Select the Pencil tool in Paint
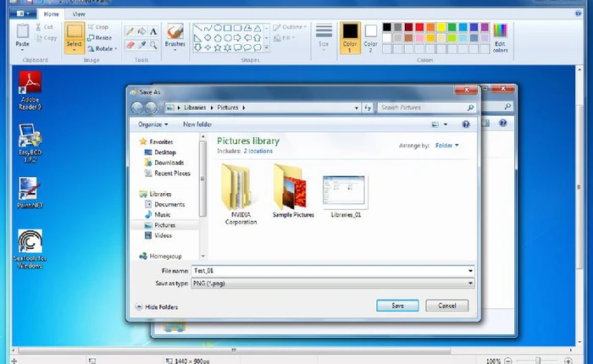 [x=130, y=31]
